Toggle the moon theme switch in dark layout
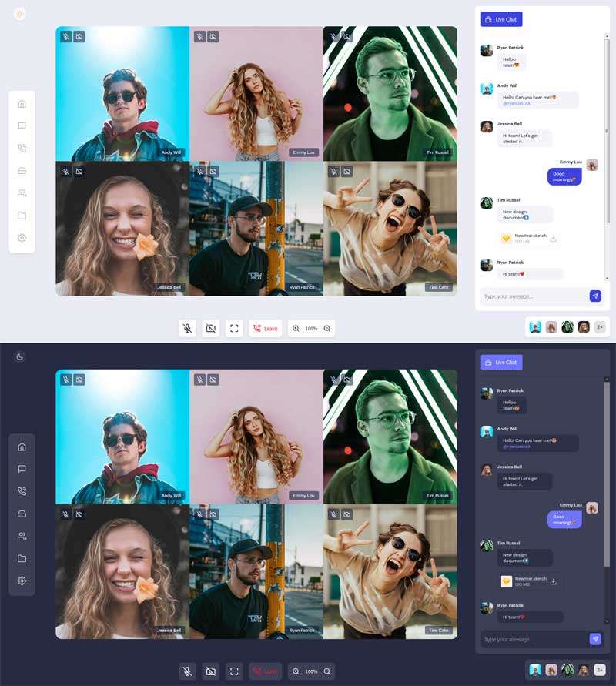The height and width of the screenshot is (686, 616). tap(20, 357)
